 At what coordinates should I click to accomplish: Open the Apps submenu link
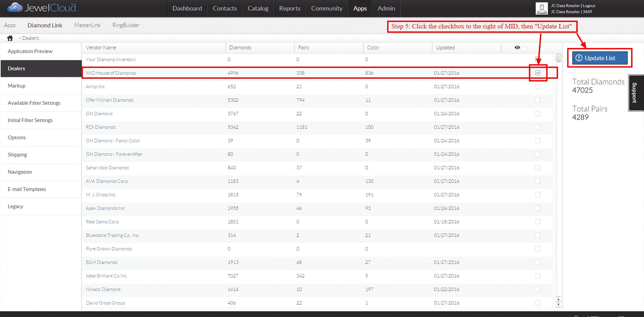pyautogui.click(x=10, y=25)
